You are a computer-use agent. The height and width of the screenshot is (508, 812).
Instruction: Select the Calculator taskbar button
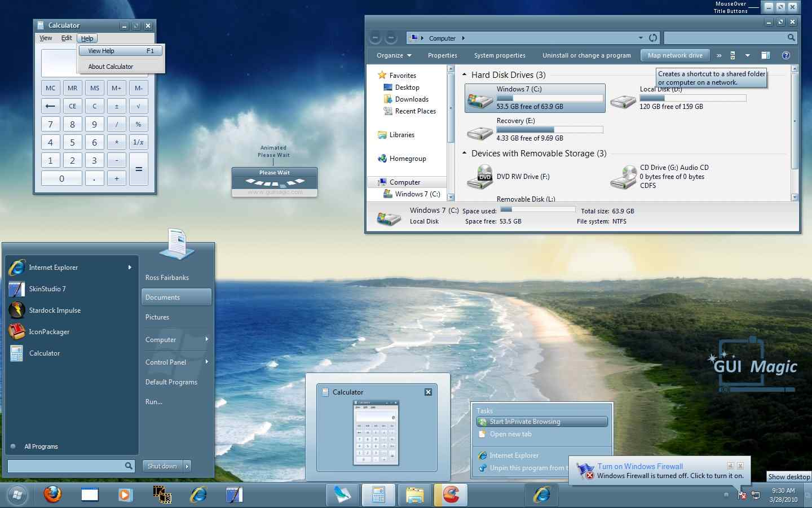point(378,495)
